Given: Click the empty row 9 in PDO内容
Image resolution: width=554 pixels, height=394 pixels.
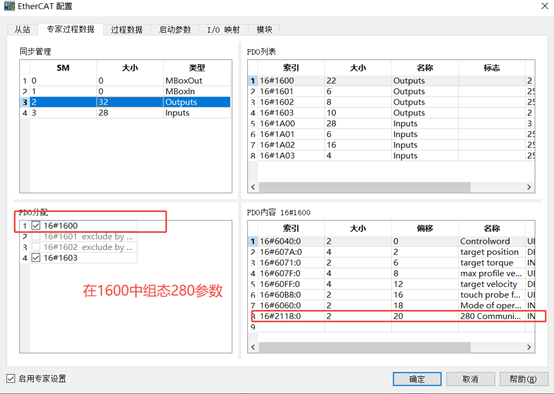Looking at the screenshot, I should [x=391, y=327].
